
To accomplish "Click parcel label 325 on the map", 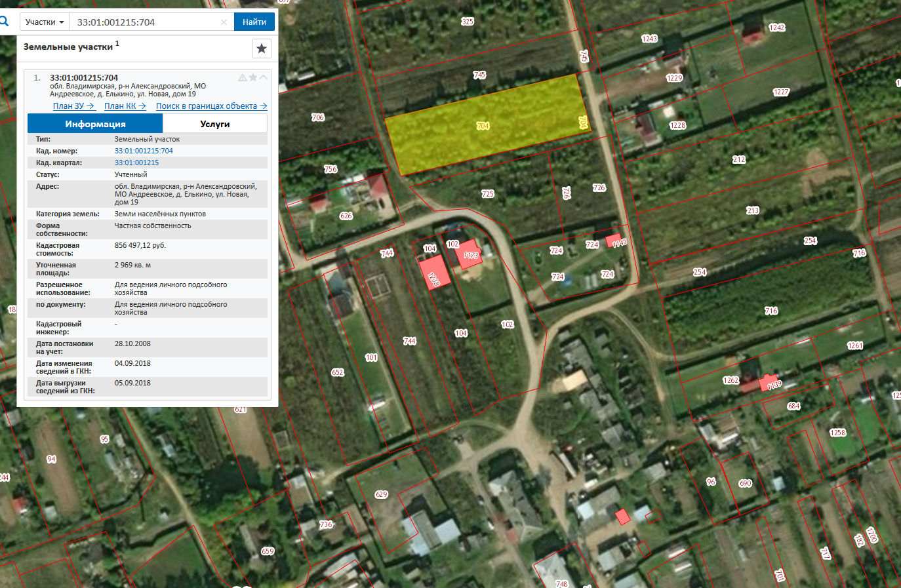I will [x=468, y=22].
